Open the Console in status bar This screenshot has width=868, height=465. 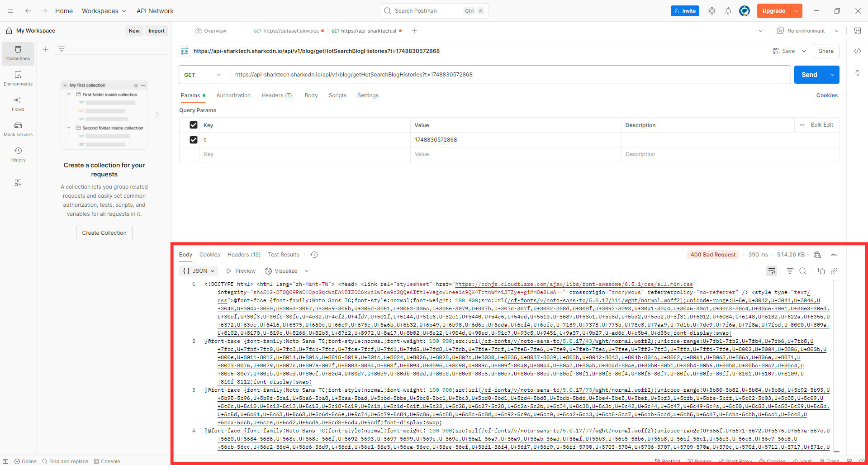point(107,461)
